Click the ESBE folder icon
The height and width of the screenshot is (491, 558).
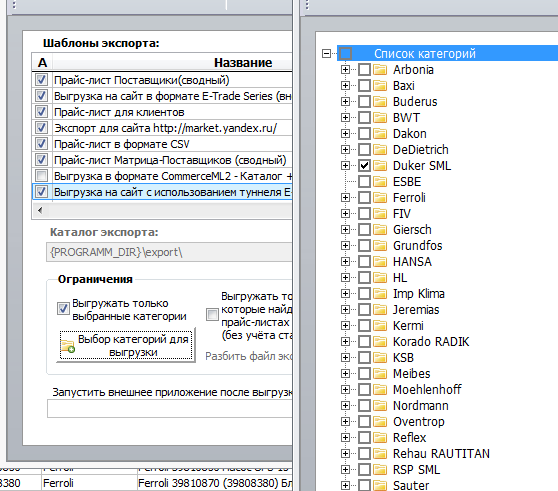380,181
